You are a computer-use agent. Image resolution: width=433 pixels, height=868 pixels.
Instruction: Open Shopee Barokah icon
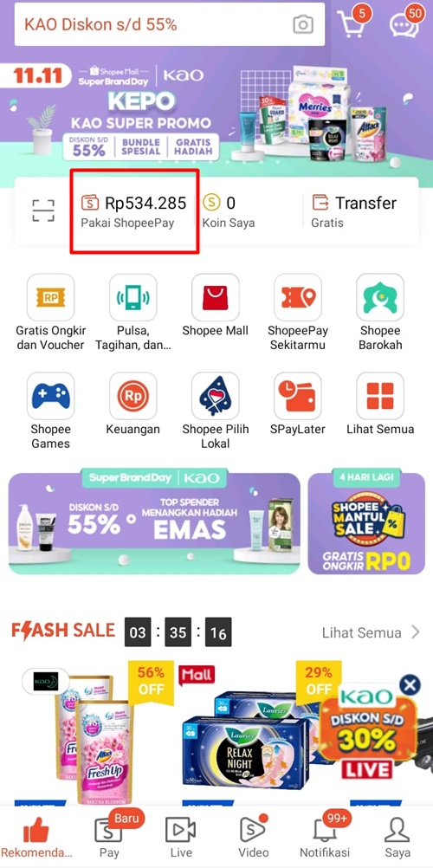pos(380,297)
